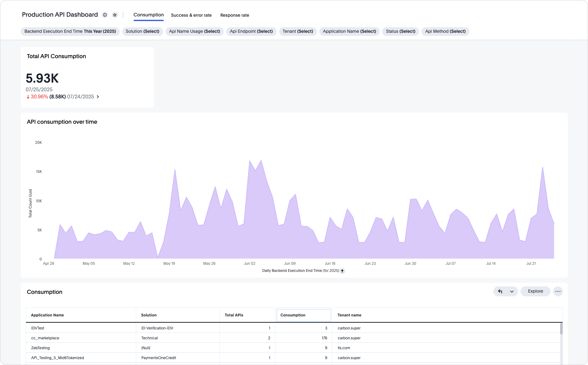
Task: Expand the dropdown chevron beside the undo arrow
Action: click(x=512, y=291)
